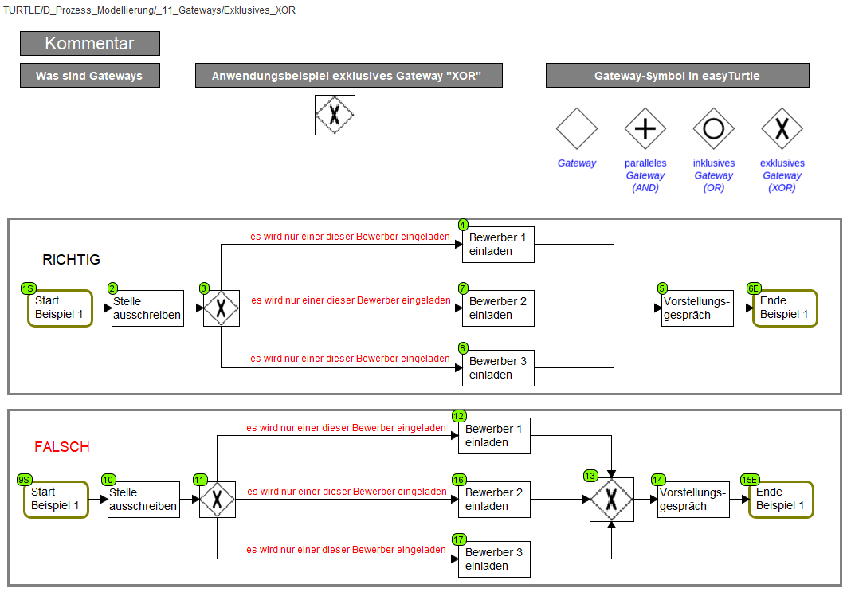This screenshot has height=616, width=847.
Task: Click red flow label leading to task 17
Action: point(347,550)
